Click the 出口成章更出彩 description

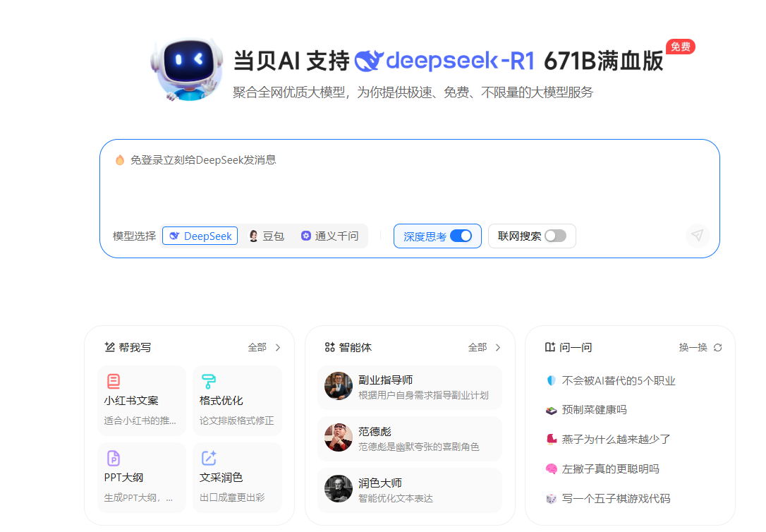pyautogui.click(x=232, y=497)
